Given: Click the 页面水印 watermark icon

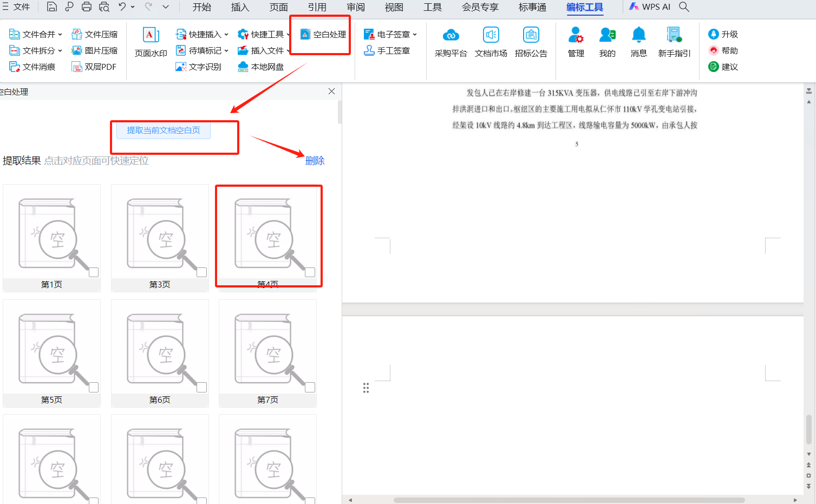Looking at the screenshot, I should (151, 36).
